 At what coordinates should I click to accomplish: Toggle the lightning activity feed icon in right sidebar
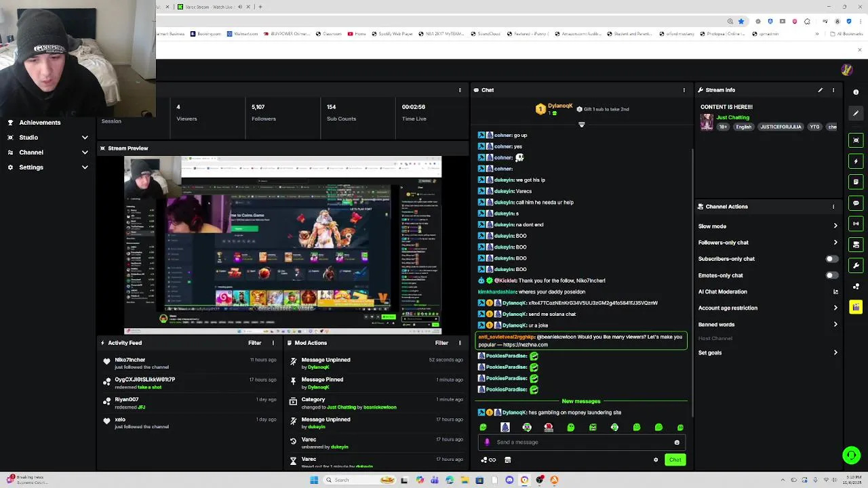coord(856,161)
